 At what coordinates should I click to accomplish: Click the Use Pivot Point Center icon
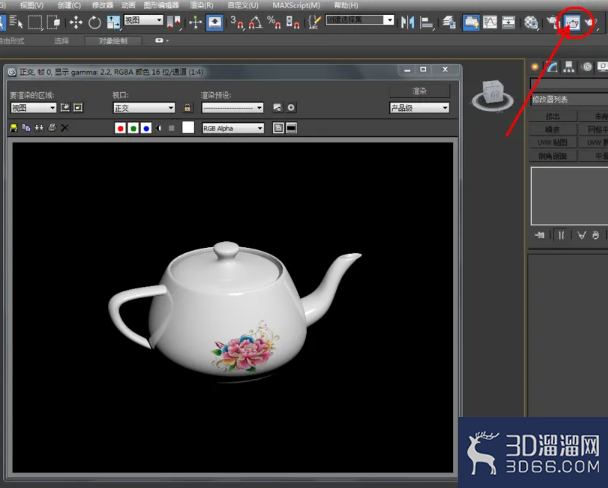coord(173,22)
